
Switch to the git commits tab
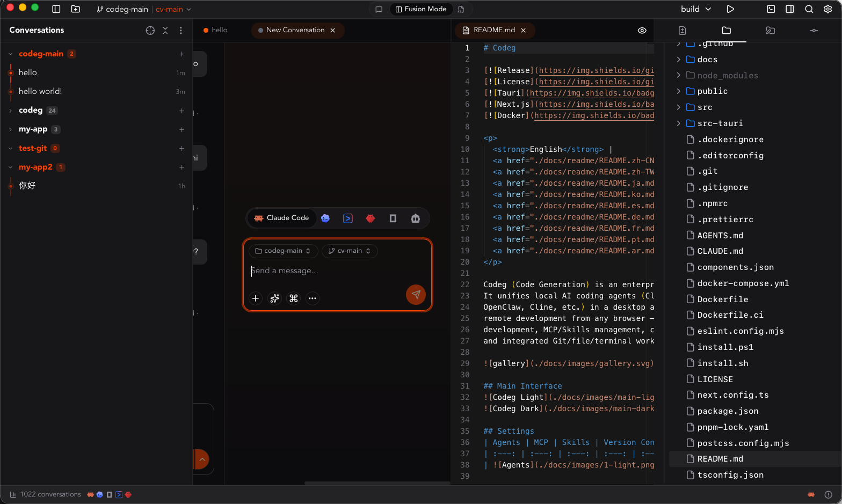(x=814, y=31)
